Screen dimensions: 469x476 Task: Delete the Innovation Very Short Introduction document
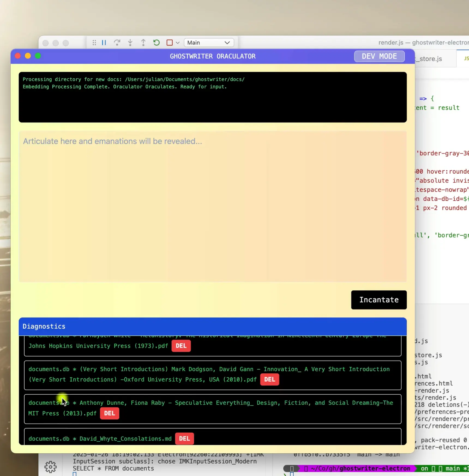(x=270, y=379)
